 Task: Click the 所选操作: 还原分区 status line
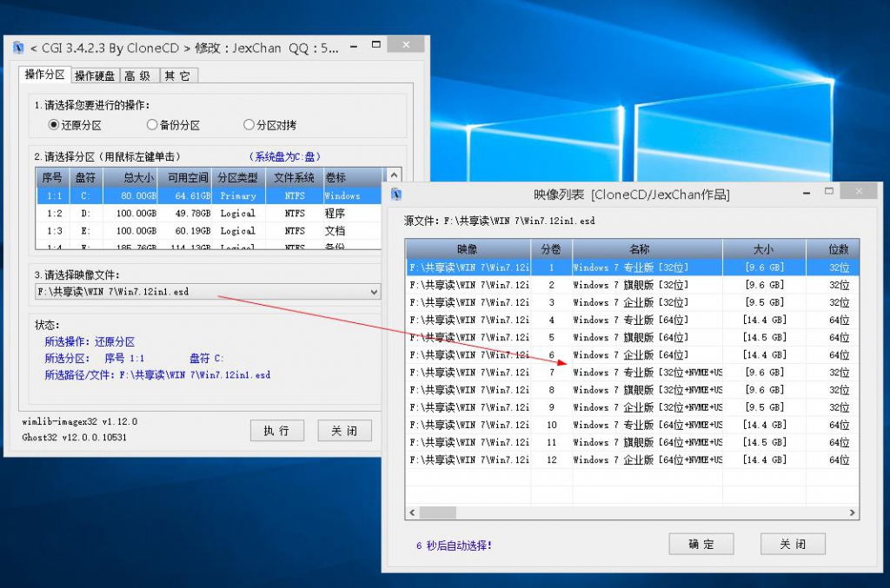click(90, 341)
